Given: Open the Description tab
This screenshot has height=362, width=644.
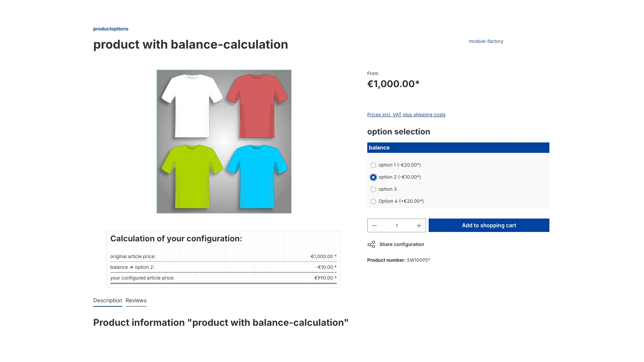Looking at the screenshot, I should (107, 300).
